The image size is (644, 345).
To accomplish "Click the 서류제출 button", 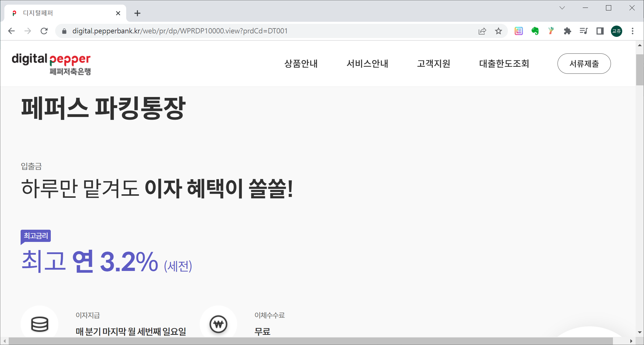I will coord(584,64).
